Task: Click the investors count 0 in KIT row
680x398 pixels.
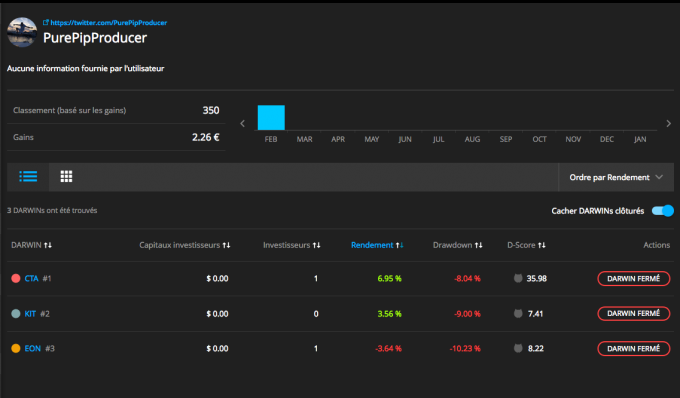Action: click(316, 313)
